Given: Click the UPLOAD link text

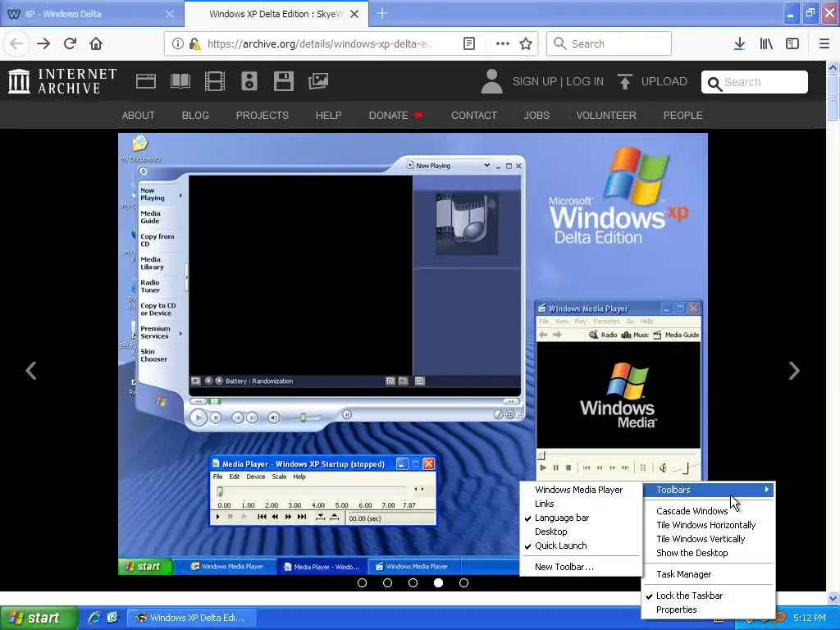Looking at the screenshot, I should coord(664,81).
